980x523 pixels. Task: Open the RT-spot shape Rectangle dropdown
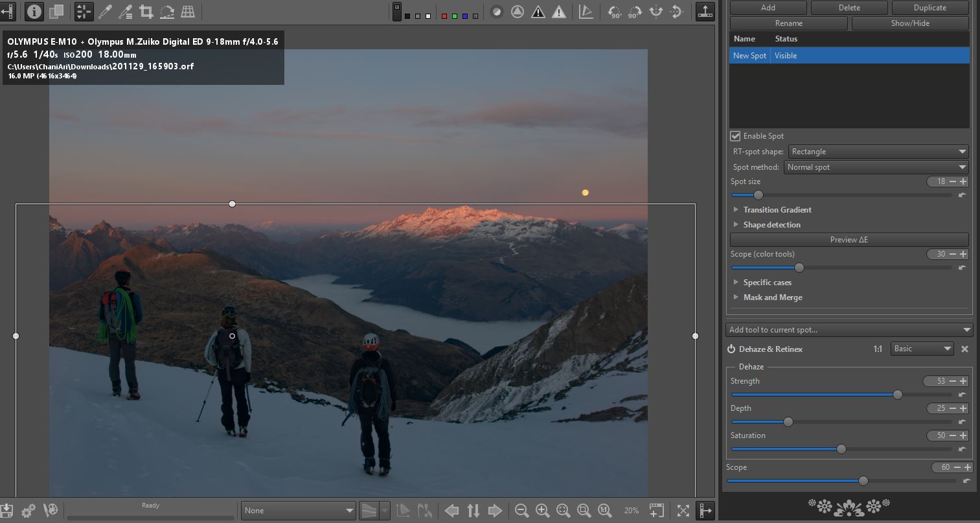[x=878, y=152]
